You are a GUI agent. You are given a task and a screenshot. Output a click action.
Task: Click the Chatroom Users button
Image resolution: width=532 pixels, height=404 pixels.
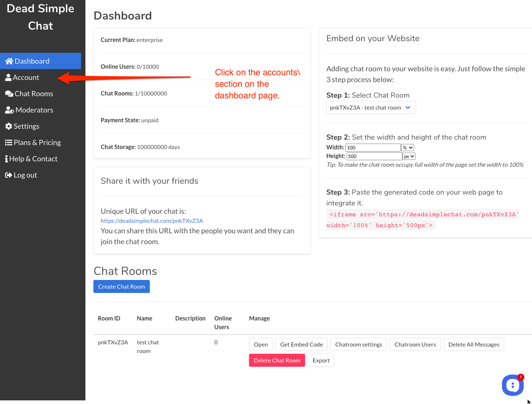tap(415, 344)
